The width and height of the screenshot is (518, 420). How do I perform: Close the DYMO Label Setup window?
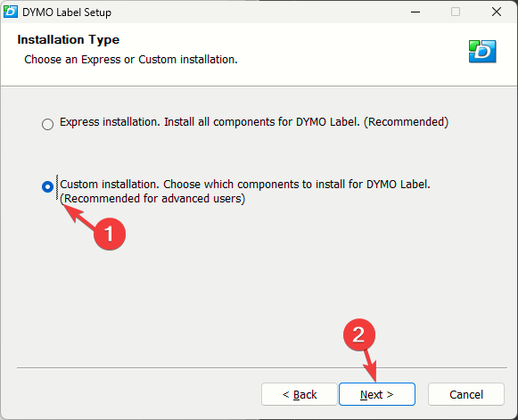pyautogui.click(x=497, y=12)
